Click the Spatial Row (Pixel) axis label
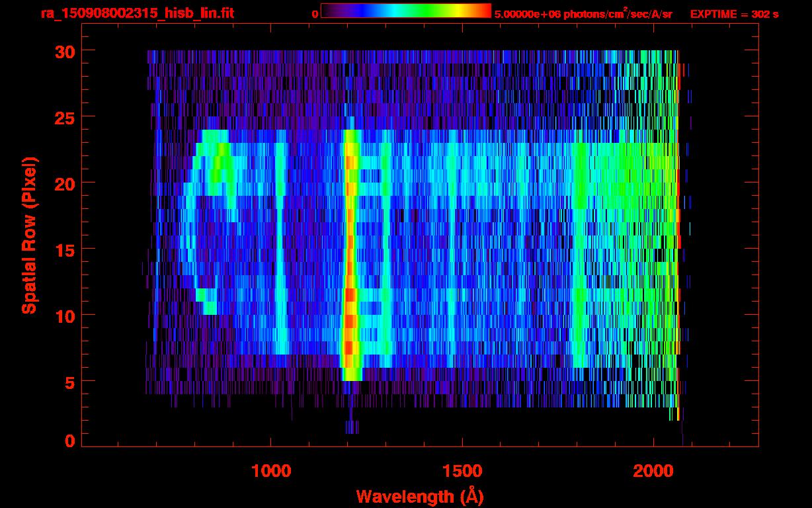This screenshot has height=508, width=812. [x=30, y=235]
